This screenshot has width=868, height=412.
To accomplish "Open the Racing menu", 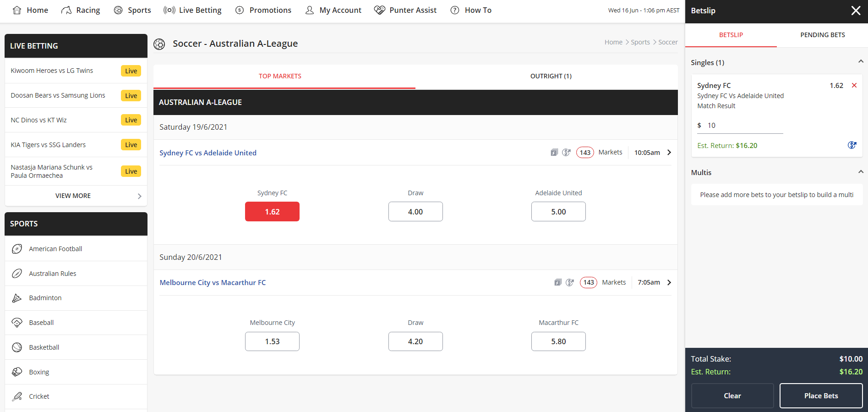I will pos(81,10).
